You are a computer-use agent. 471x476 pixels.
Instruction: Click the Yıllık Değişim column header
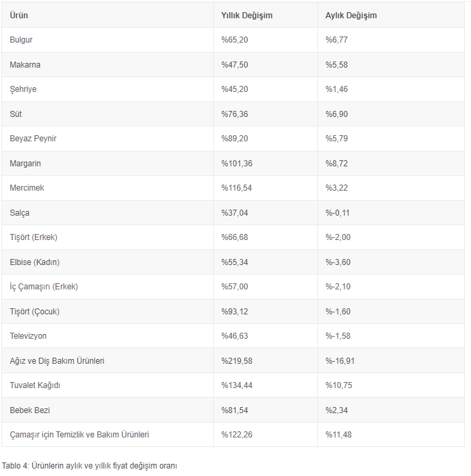pos(247,16)
